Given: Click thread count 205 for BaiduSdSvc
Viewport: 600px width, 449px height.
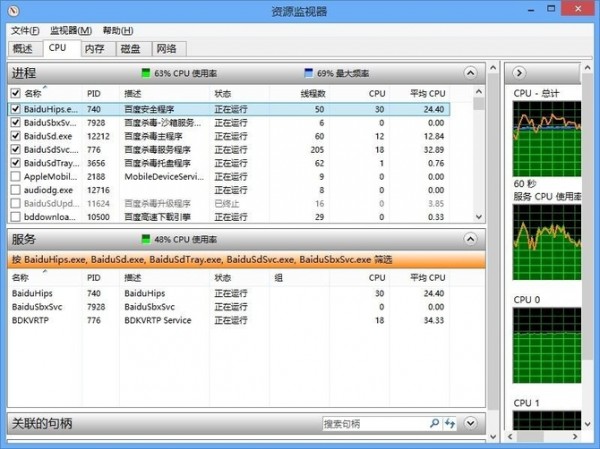Looking at the screenshot, I should [x=317, y=150].
